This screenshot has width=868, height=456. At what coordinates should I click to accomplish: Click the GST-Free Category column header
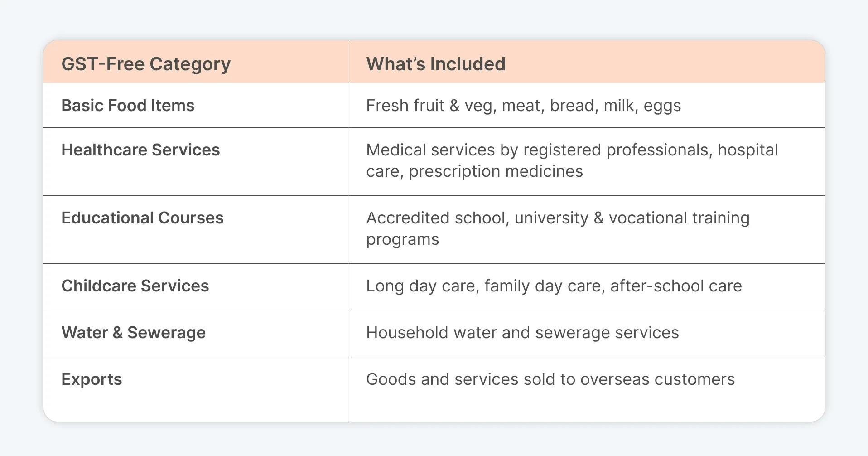coord(146,64)
